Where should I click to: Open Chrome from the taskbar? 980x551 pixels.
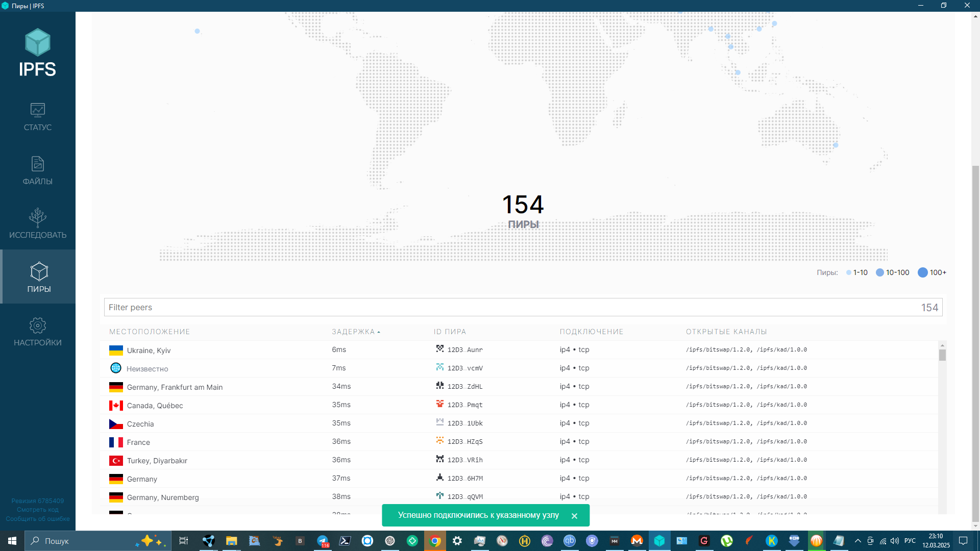435,541
